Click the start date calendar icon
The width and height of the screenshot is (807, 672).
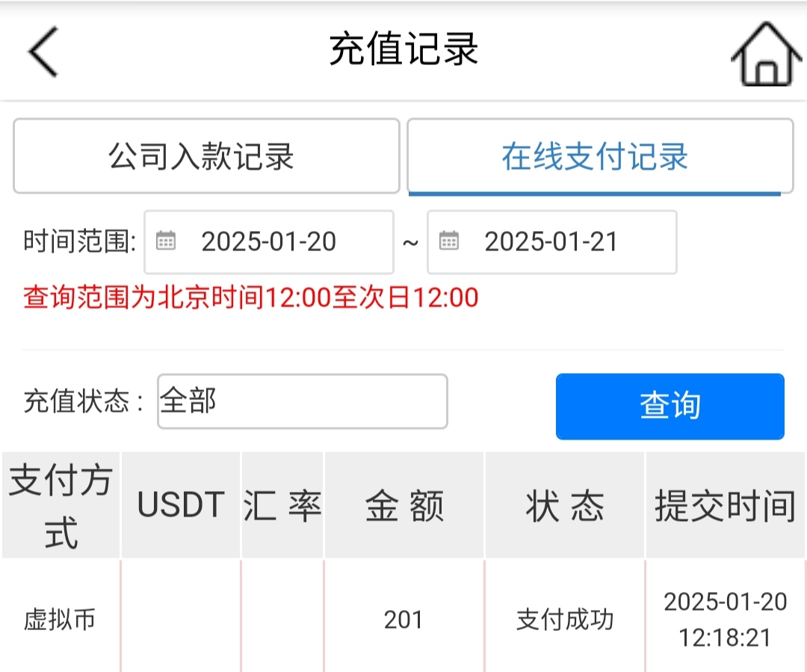(x=165, y=241)
